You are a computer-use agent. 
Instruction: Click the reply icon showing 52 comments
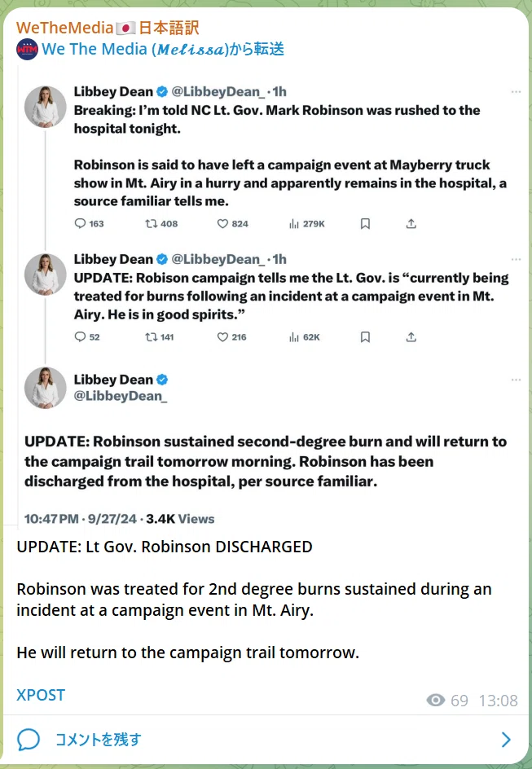80,337
